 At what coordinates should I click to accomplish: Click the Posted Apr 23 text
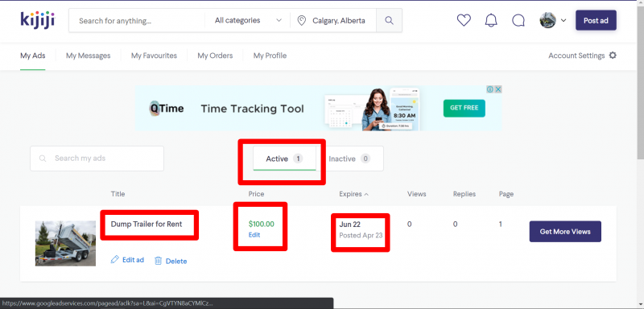pos(361,235)
